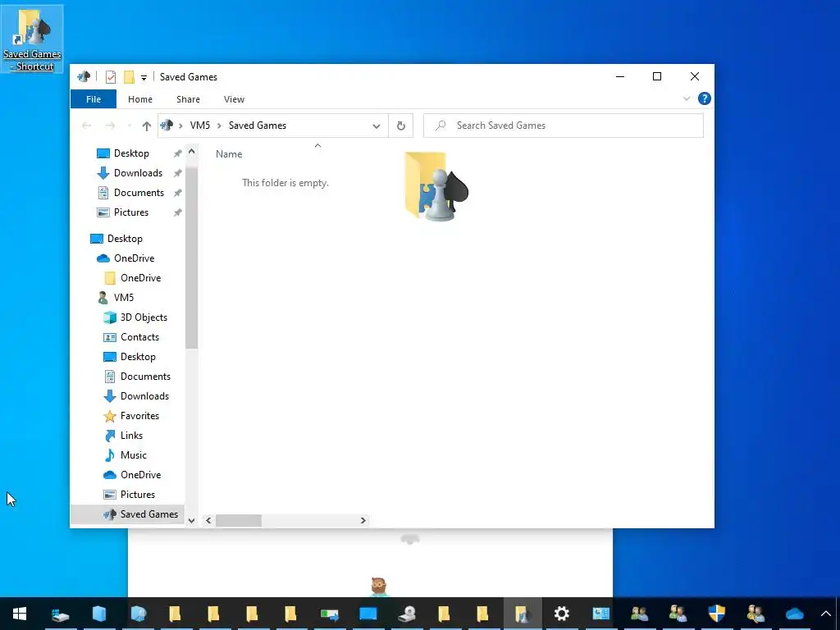Open the Customize Quick Access Toolbar dropdown
Screen dimensions: 840x630
pos(144,78)
